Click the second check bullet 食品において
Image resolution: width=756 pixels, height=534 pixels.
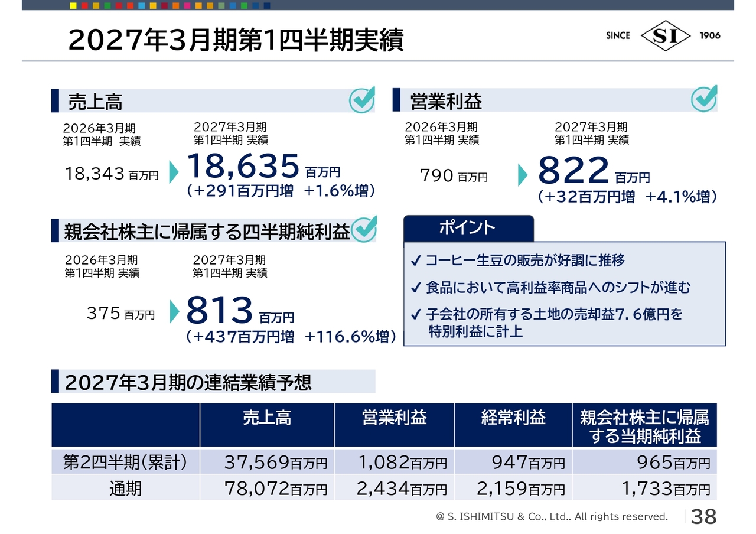tap(550, 288)
